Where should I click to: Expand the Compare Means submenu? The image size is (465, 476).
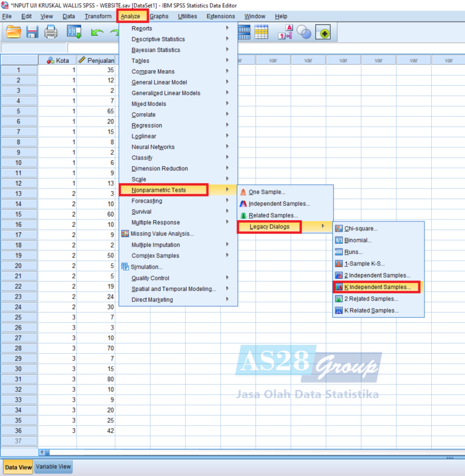[x=153, y=71]
